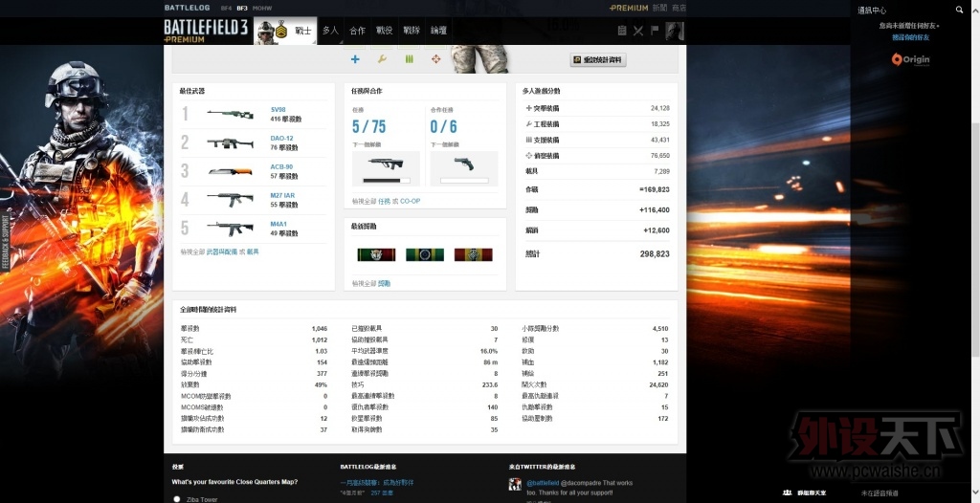Click the next co-op unlock revolver image
Image resolution: width=980 pixels, height=503 pixels.
point(464,164)
